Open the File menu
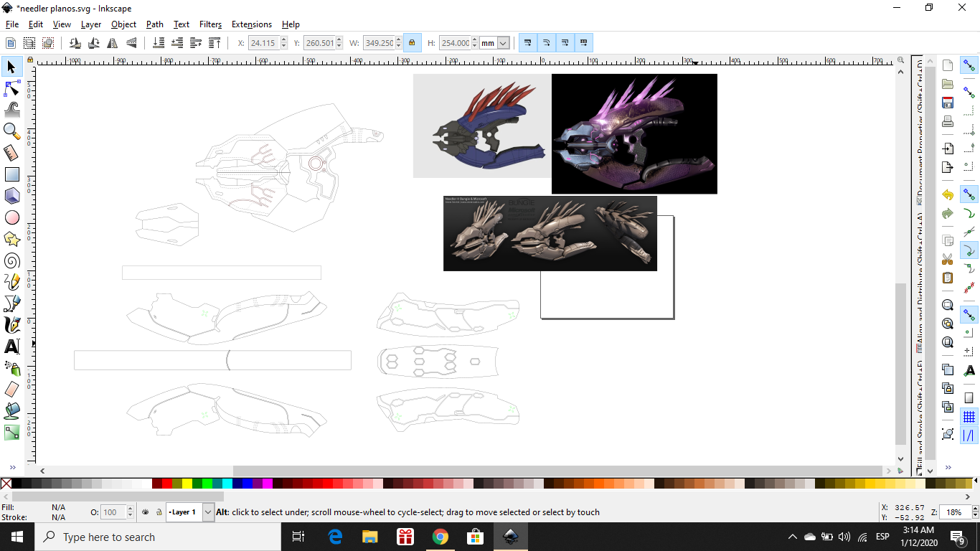The image size is (980, 551). pos(12,24)
